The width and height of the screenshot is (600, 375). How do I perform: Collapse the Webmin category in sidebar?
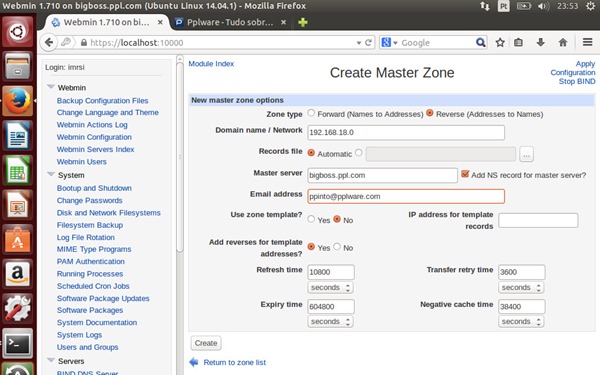51,87
